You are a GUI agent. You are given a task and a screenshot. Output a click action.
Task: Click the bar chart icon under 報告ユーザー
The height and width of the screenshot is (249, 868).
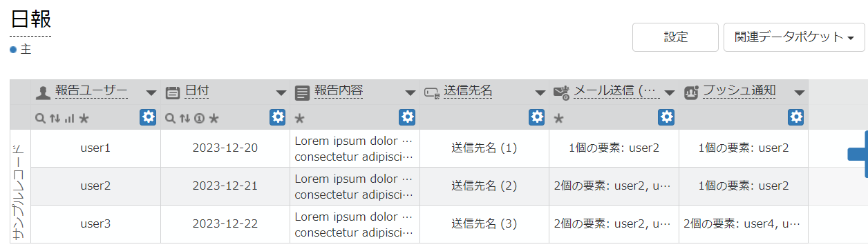click(x=69, y=119)
